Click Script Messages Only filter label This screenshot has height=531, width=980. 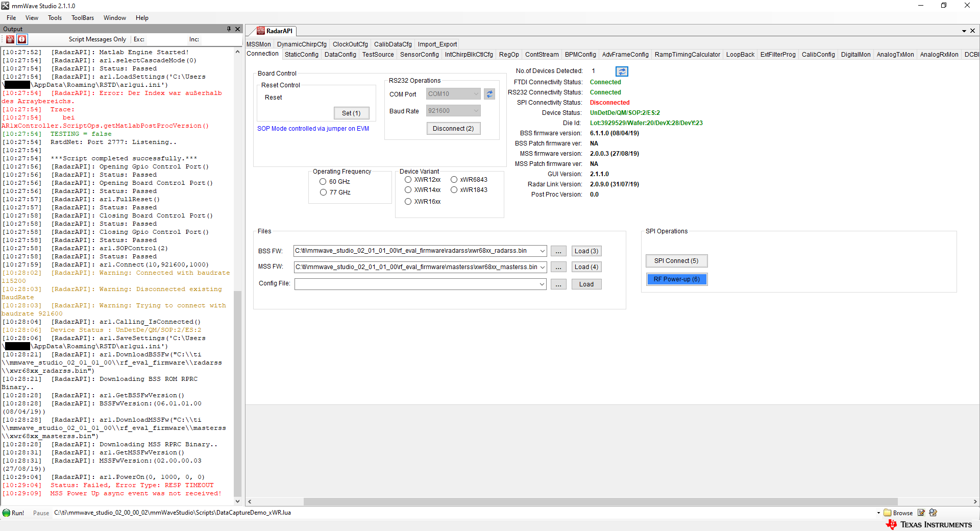(x=97, y=39)
